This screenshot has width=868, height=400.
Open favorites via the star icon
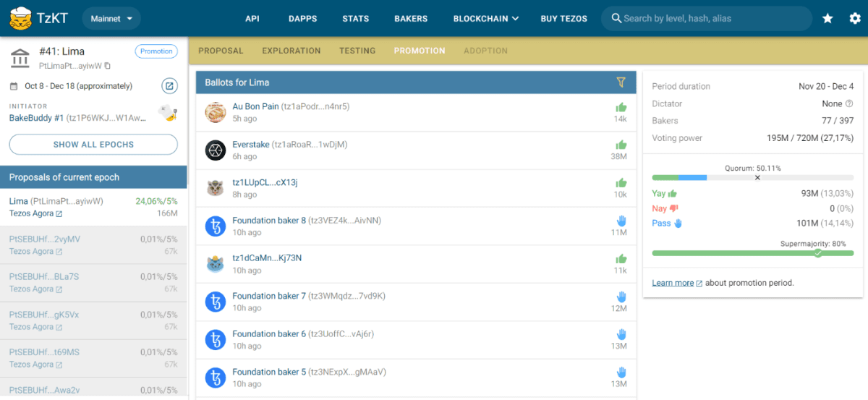coord(827,18)
